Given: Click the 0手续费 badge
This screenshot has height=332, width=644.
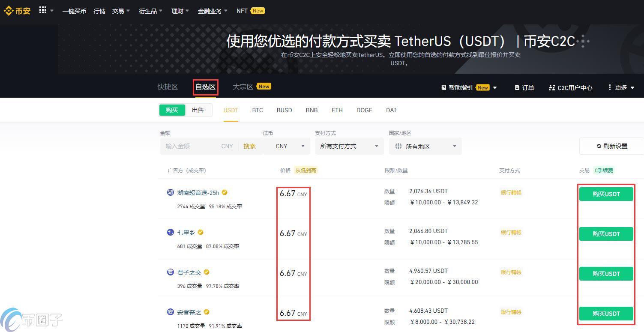Looking at the screenshot, I should pos(604,170).
